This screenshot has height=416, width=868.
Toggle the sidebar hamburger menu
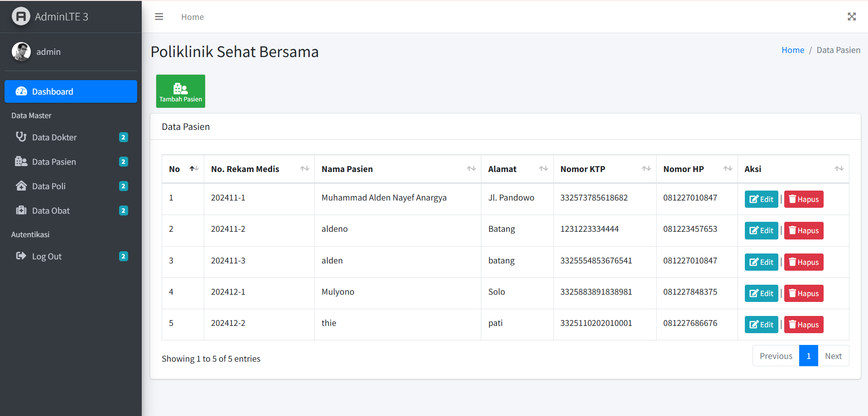(159, 17)
